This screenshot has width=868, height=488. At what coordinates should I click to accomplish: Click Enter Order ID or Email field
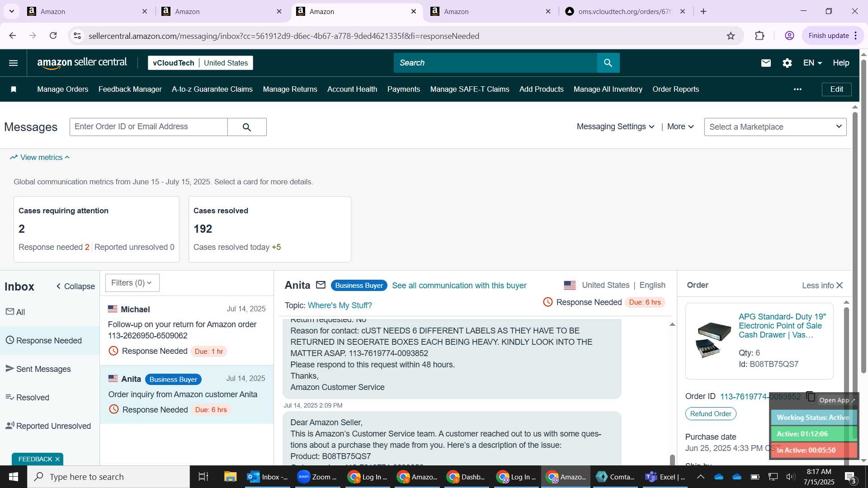click(x=149, y=127)
